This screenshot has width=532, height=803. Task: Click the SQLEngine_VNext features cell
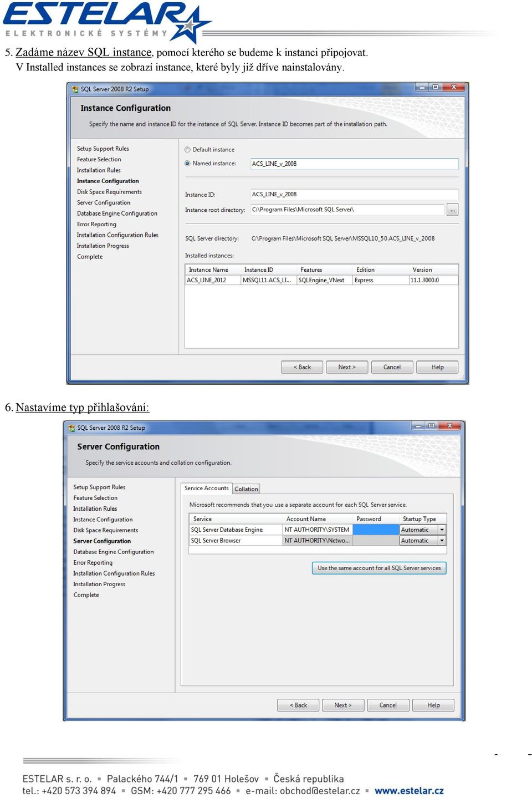325,281
